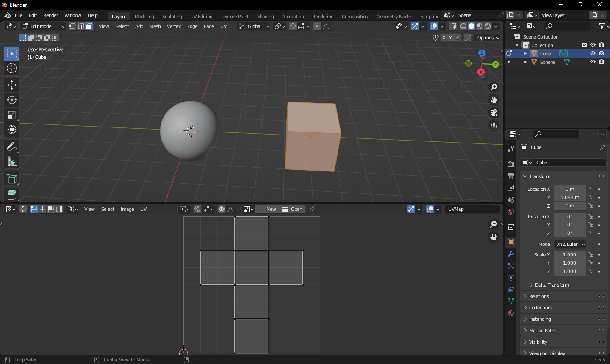610x364 pixels.
Task: Click New image button in UV editor
Action: click(x=267, y=209)
